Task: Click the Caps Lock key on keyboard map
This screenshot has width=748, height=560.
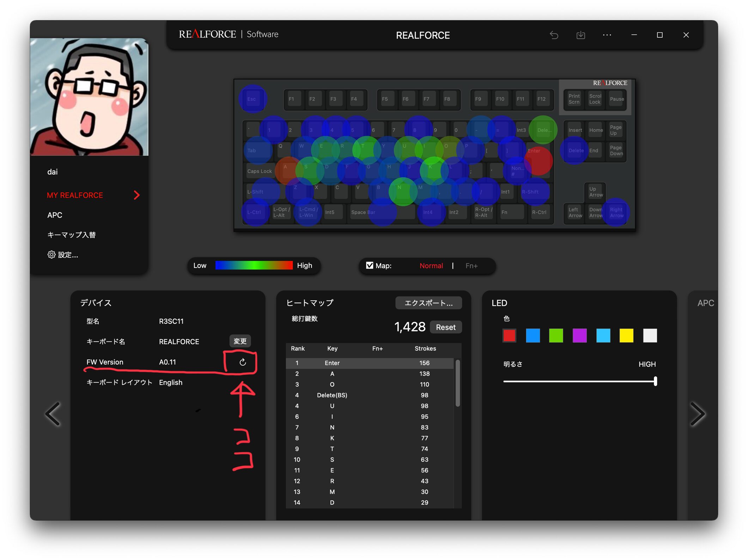Action: [x=260, y=171]
